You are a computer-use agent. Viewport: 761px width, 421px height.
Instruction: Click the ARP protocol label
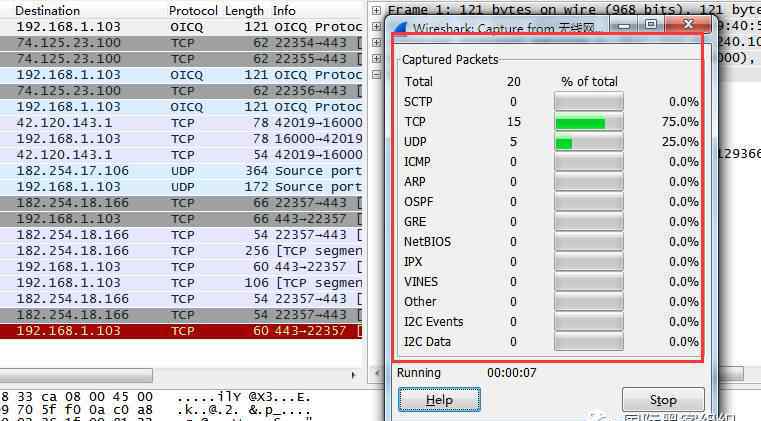click(x=414, y=182)
